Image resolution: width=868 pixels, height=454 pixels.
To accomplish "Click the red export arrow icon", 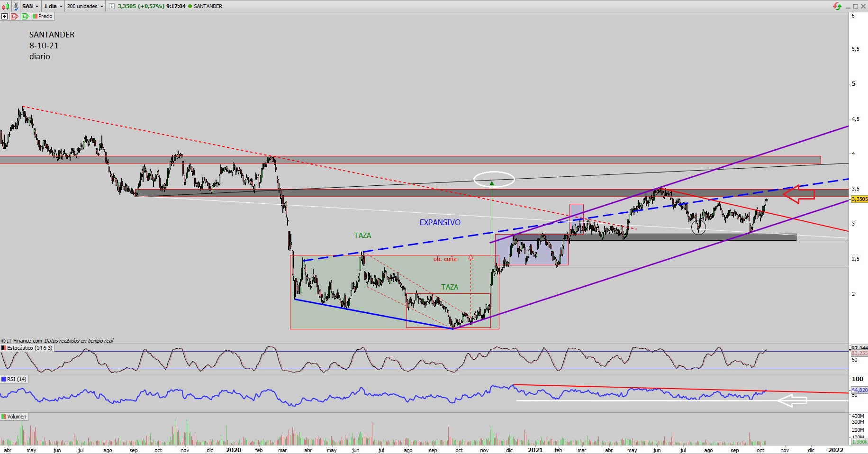I will click(x=14, y=16).
